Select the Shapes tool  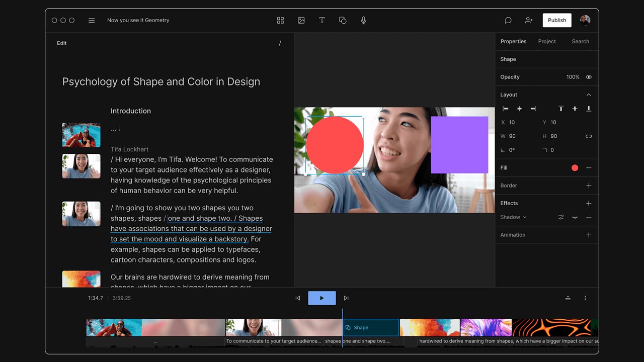click(x=343, y=20)
